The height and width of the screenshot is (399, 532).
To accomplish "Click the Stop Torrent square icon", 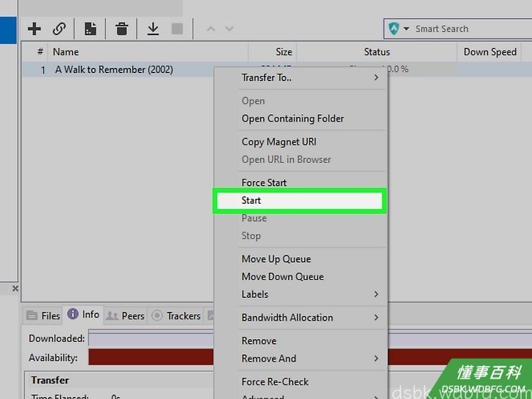I will (177, 28).
